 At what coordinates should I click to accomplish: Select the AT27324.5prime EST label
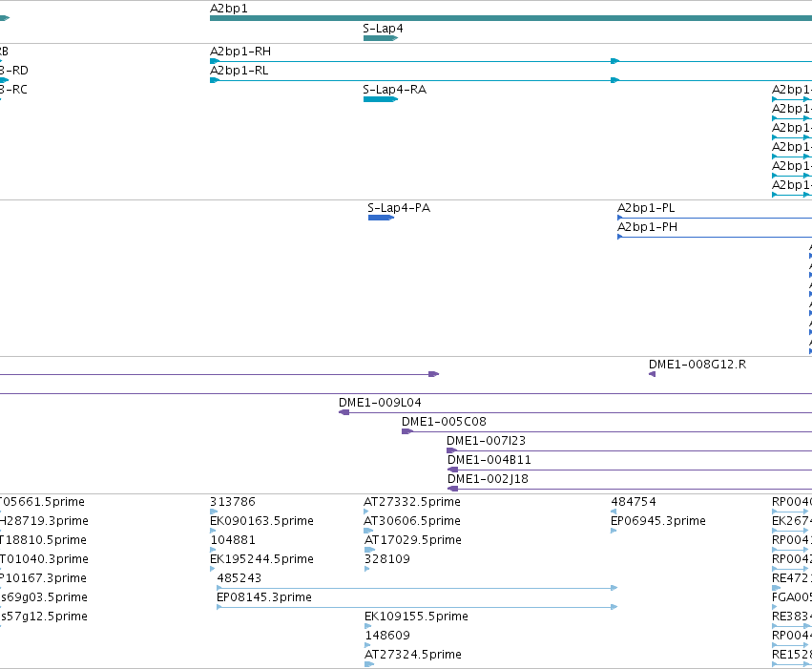pos(413,655)
